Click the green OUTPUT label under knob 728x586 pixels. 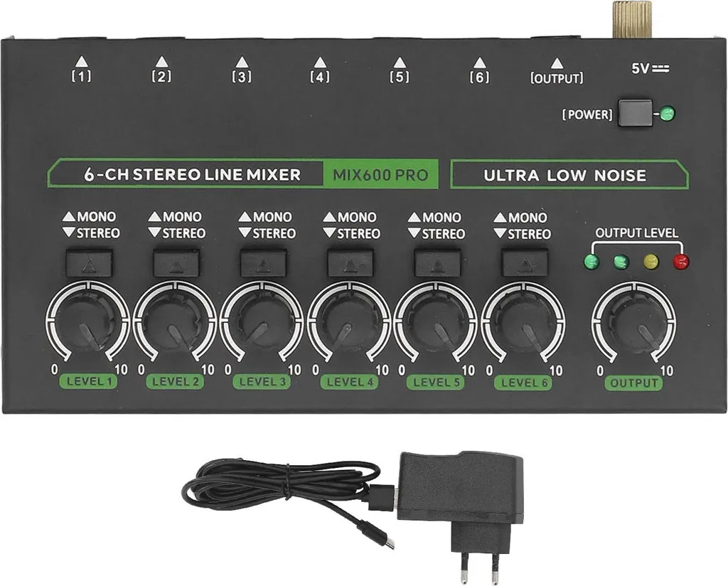coord(633,383)
